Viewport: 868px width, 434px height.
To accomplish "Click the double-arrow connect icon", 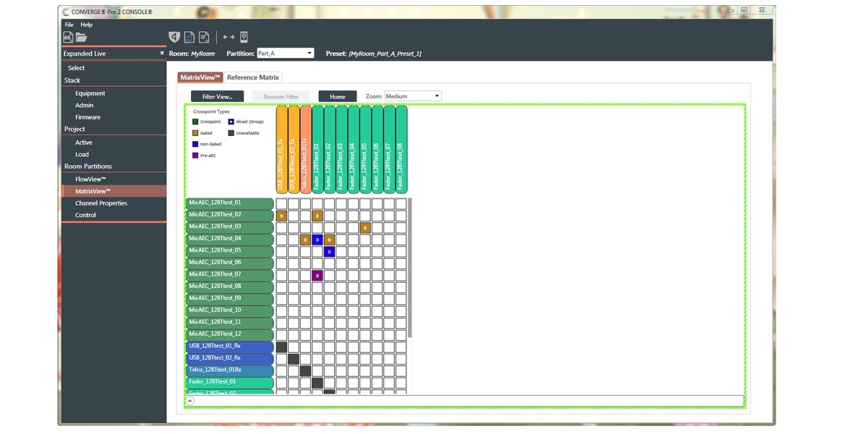I will (x=229, y=37).
